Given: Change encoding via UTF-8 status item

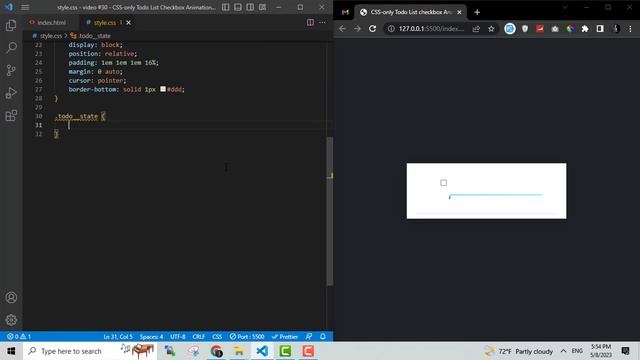Looking at the screenshot, I should 178,337.
